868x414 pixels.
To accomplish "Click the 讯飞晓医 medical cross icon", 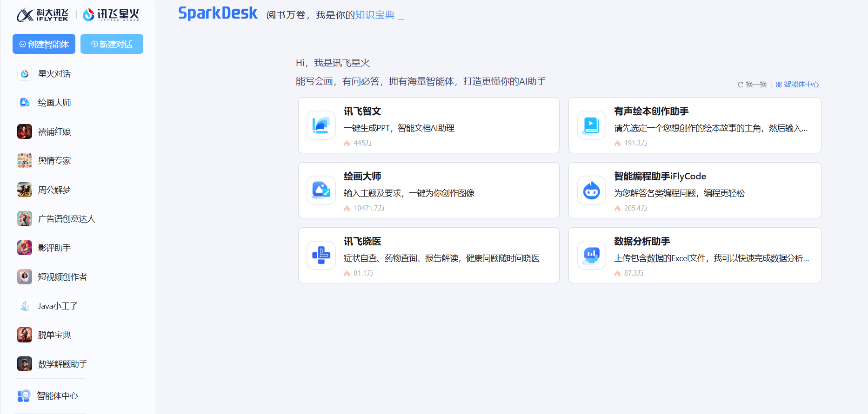I will [321, 255].
